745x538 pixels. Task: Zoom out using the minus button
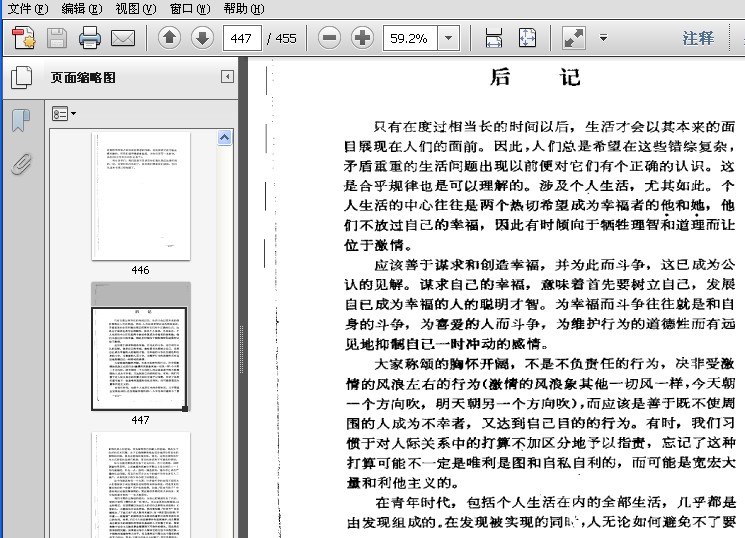click(330, 39)
